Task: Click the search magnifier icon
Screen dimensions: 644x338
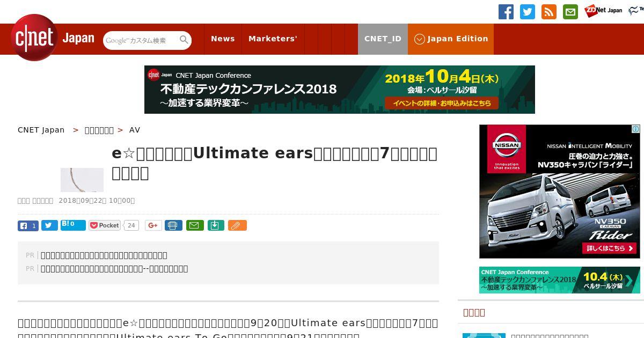Action: pos(184,40)
